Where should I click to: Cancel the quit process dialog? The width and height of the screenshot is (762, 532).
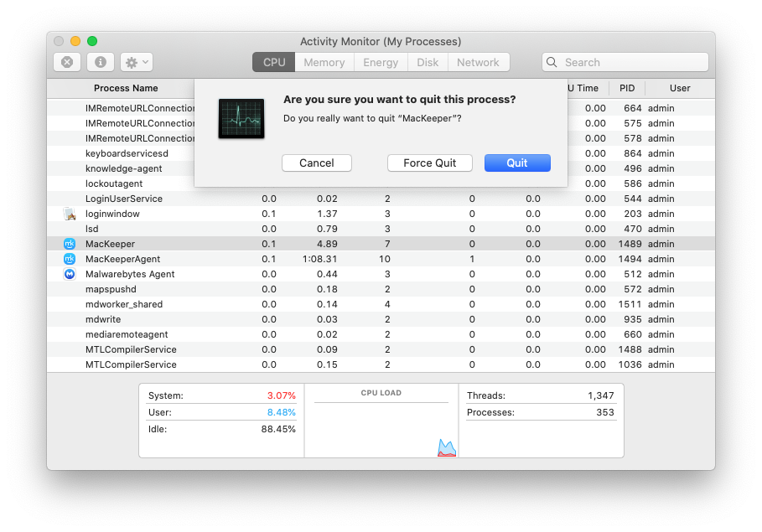[x=317, y=163]
